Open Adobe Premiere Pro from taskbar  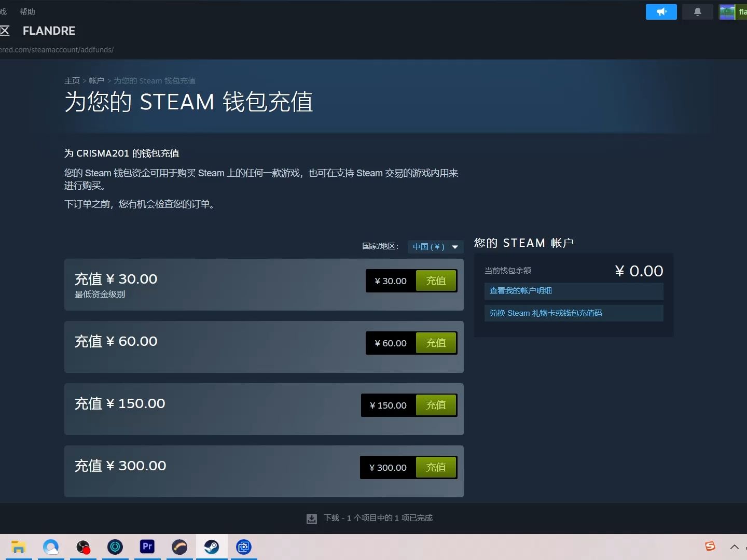(147, 547)
